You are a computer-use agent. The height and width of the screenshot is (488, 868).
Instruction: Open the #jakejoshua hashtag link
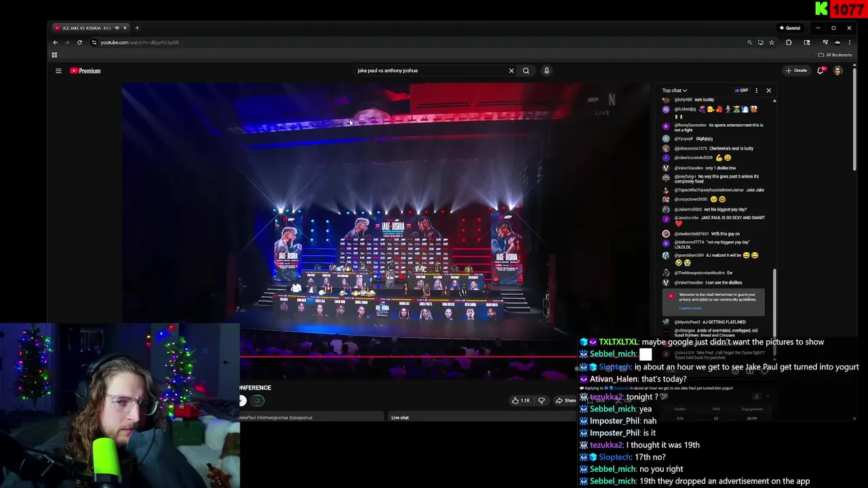pyautogui.click(x=301, y=418)
